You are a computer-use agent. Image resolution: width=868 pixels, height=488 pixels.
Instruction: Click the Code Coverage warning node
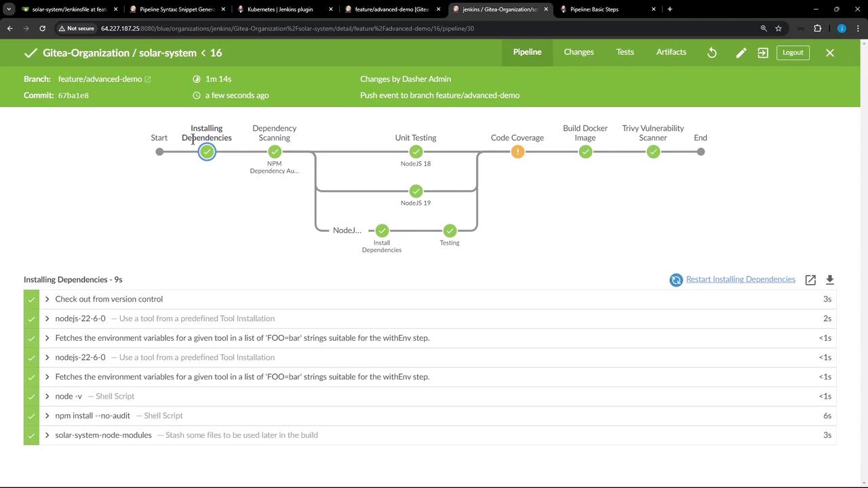[517, 152]
